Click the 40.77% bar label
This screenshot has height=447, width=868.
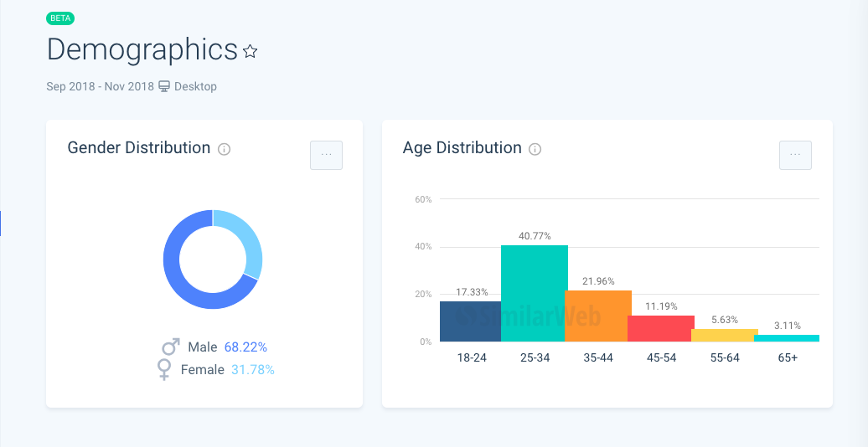(x=535, y=236)
